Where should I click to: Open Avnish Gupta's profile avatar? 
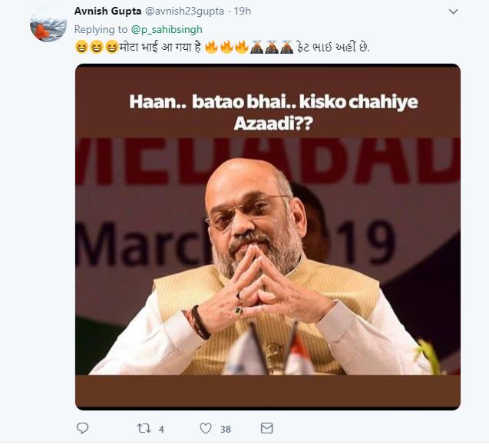48,24
